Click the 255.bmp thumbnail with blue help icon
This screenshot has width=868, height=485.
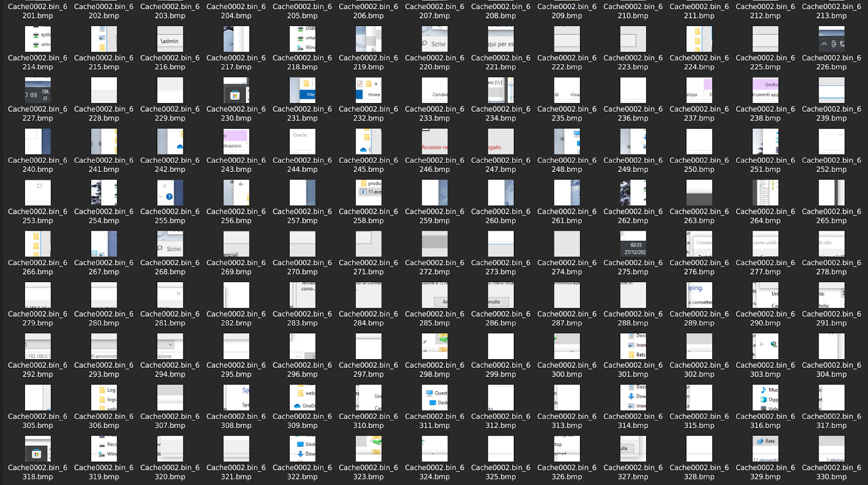[x=170, y=193]
